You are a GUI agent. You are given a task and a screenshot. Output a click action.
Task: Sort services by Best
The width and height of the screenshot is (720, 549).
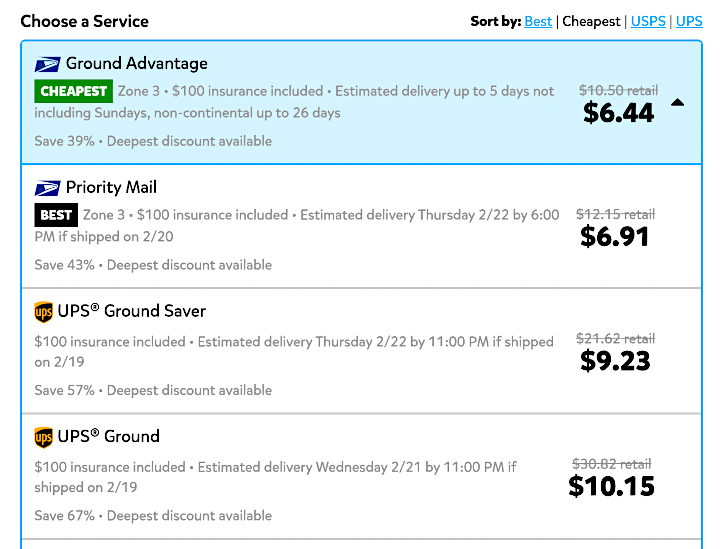[538, 21]
